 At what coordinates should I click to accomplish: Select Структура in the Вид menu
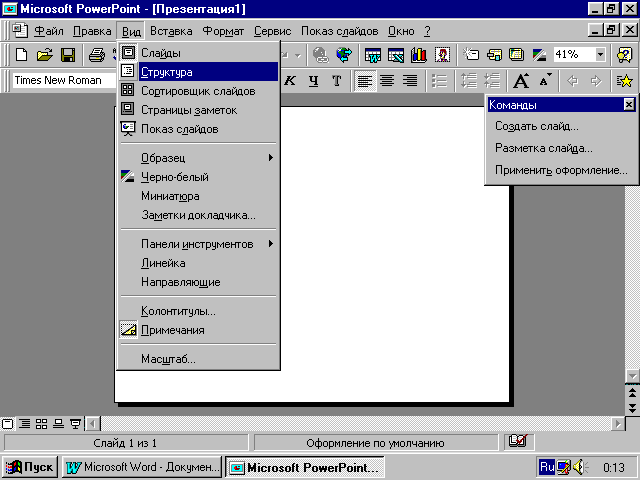(198, 72)
